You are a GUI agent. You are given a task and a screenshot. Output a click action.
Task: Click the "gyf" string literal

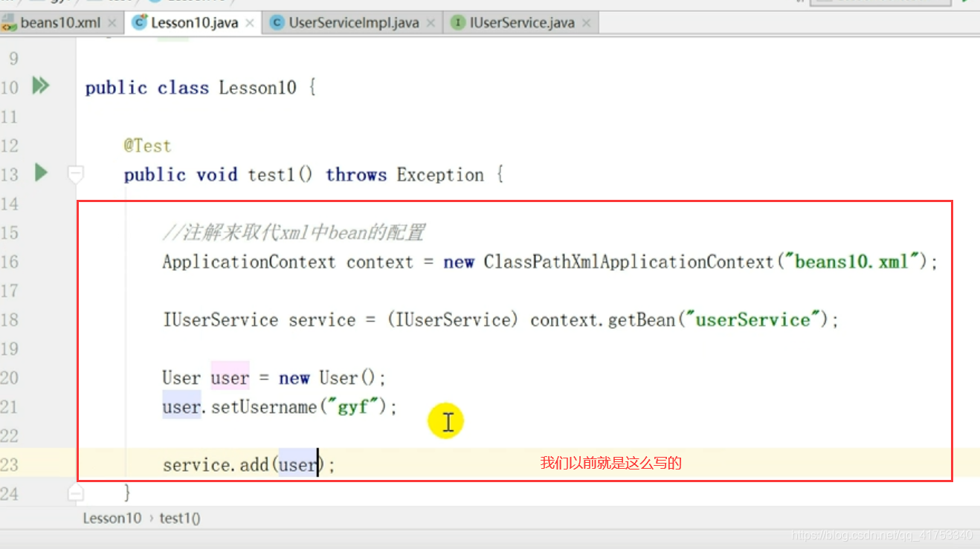pos(354,407)
